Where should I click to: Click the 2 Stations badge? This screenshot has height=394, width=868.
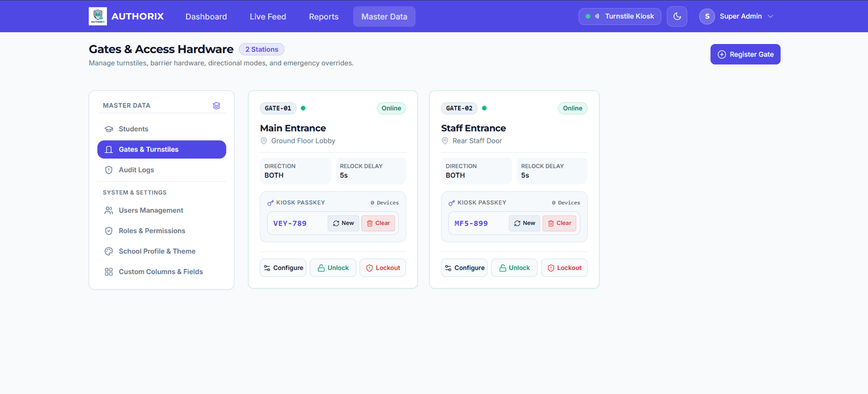click(262, 50)
